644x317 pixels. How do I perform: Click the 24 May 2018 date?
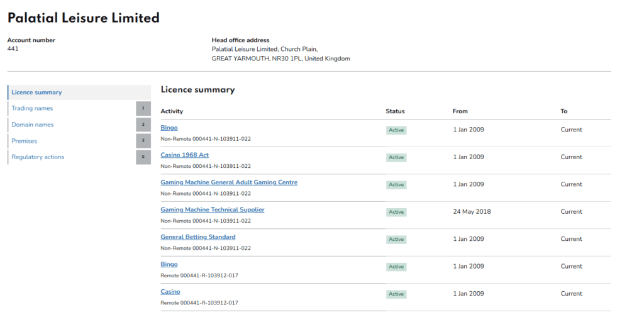click(x=472, y=211)
